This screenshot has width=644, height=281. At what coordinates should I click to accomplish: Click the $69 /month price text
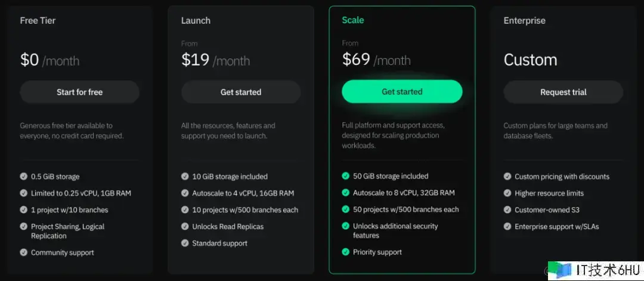(x=376, y=60)
